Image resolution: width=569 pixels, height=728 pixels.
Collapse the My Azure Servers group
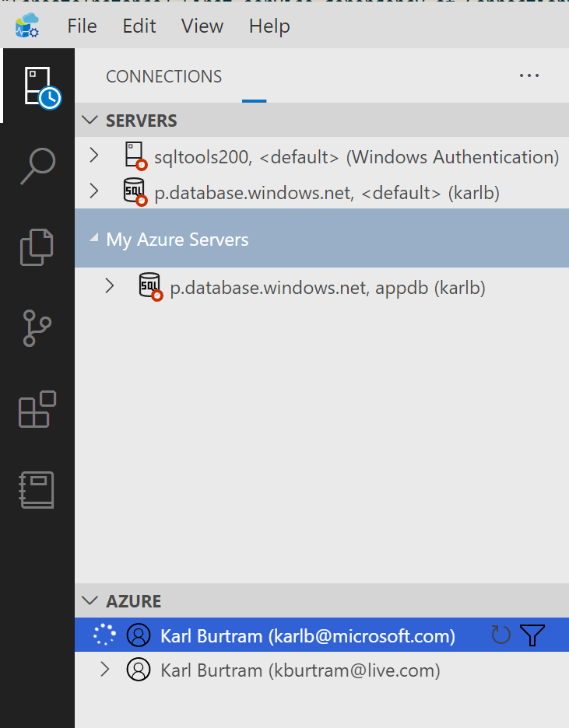94,238
